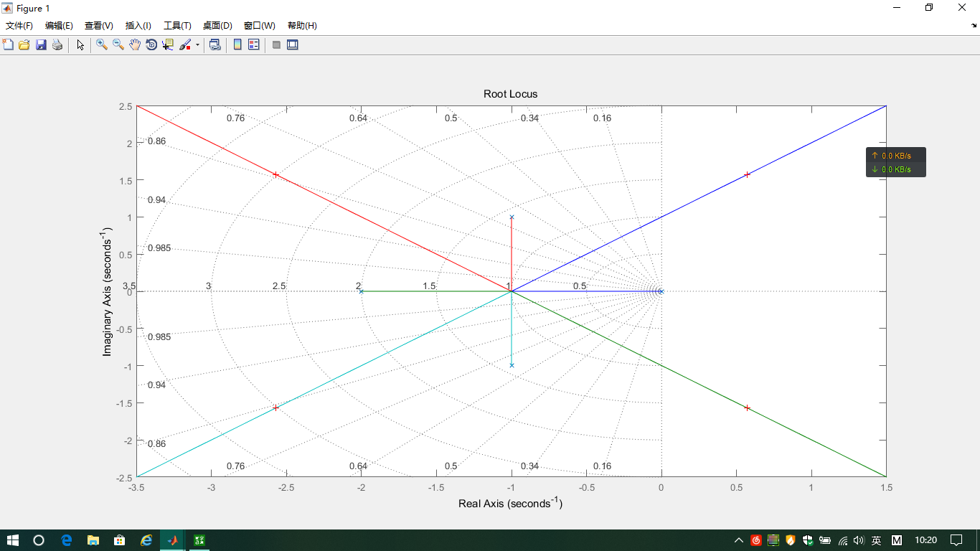Click the dock figure arrow beside the menu bar
980x551 pixels.
pos(974,25)
